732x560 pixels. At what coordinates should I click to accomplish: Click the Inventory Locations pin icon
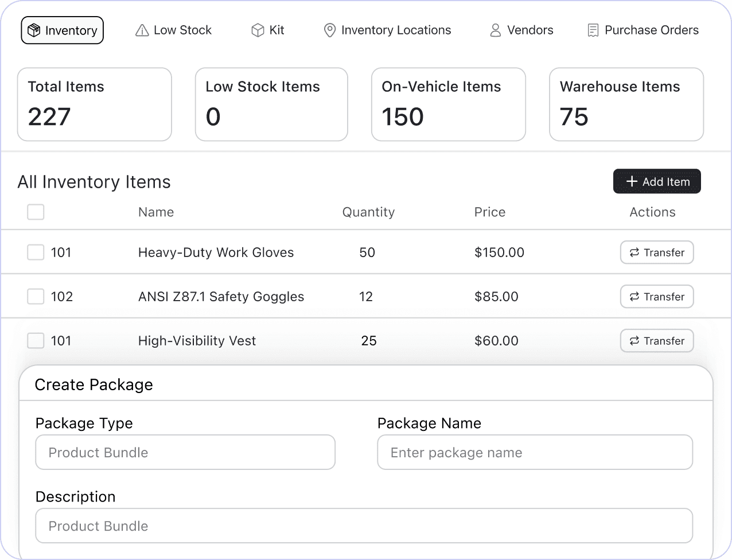[x=329, y=30]
